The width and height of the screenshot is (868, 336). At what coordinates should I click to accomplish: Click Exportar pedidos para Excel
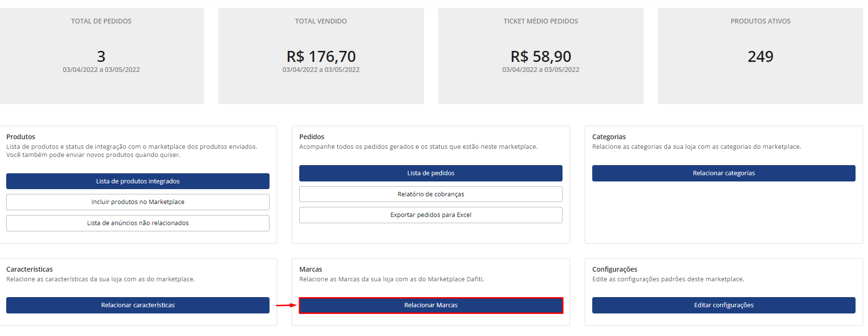431,215
